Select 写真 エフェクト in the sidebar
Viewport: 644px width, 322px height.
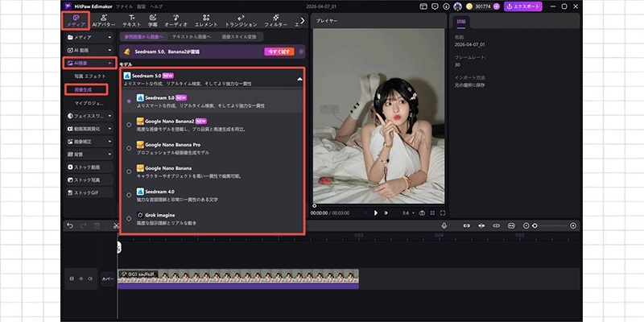point(90,76)
